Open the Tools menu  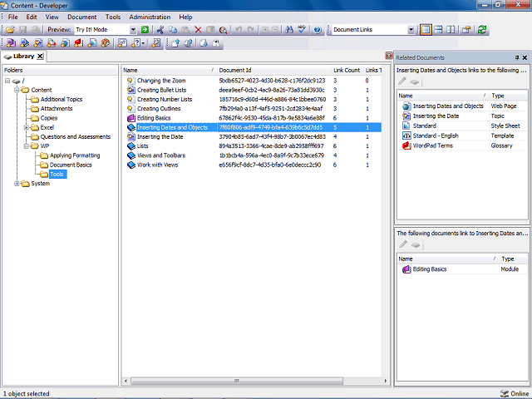pos(113,17)
